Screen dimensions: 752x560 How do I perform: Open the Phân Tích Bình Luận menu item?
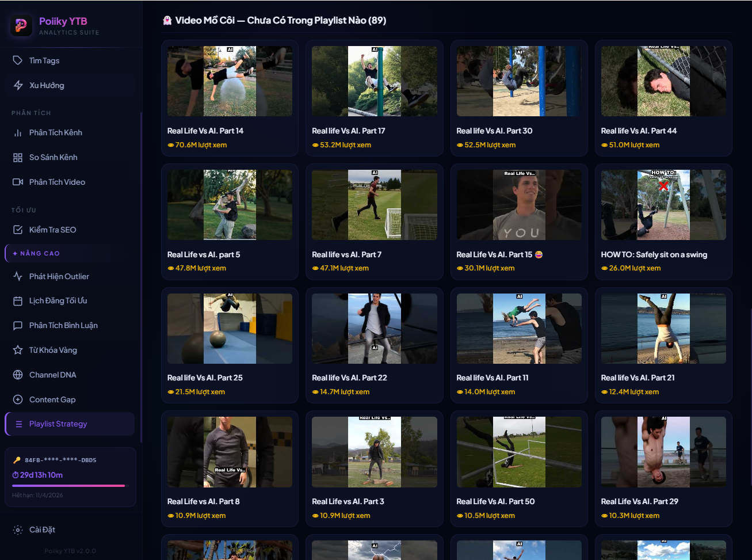(63, 325)
